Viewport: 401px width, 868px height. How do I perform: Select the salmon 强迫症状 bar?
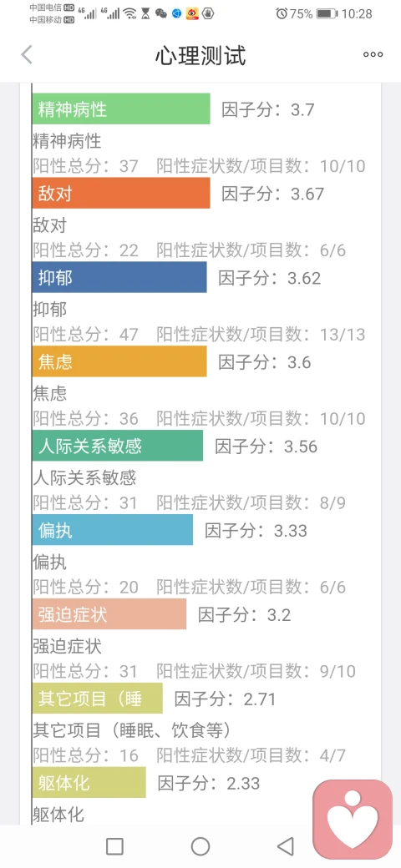tap(109, 614)
